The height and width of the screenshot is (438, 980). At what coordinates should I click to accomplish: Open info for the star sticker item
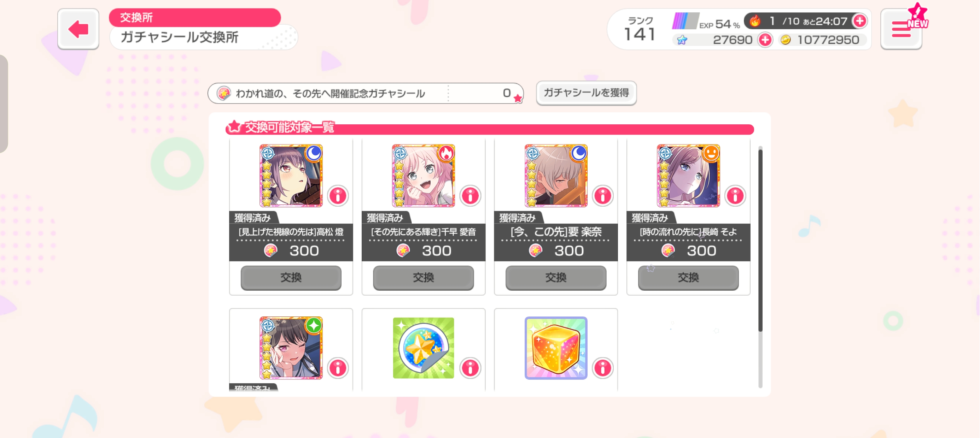470,368
